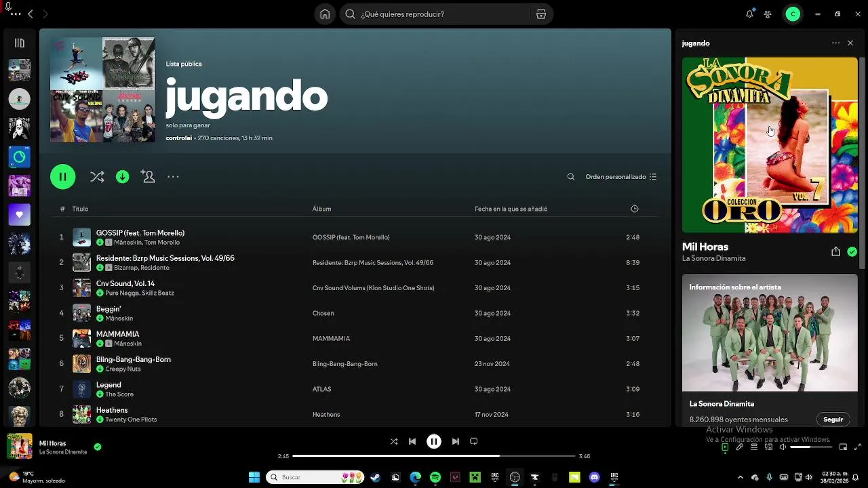This screenshot has height=488, width=868.
Task: Open artist link Bizarrap in track 2
Action: click(x=127, y=268)
